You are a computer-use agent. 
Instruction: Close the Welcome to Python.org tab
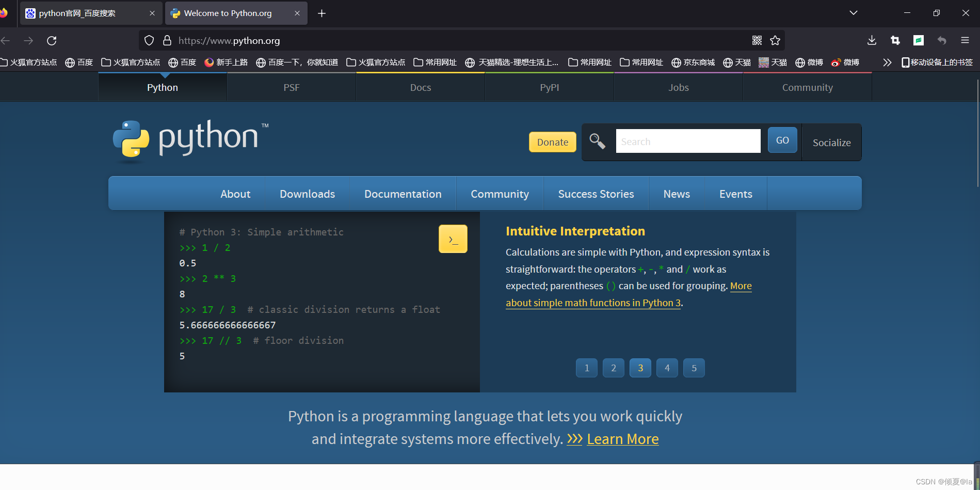[x=297, y=13]
